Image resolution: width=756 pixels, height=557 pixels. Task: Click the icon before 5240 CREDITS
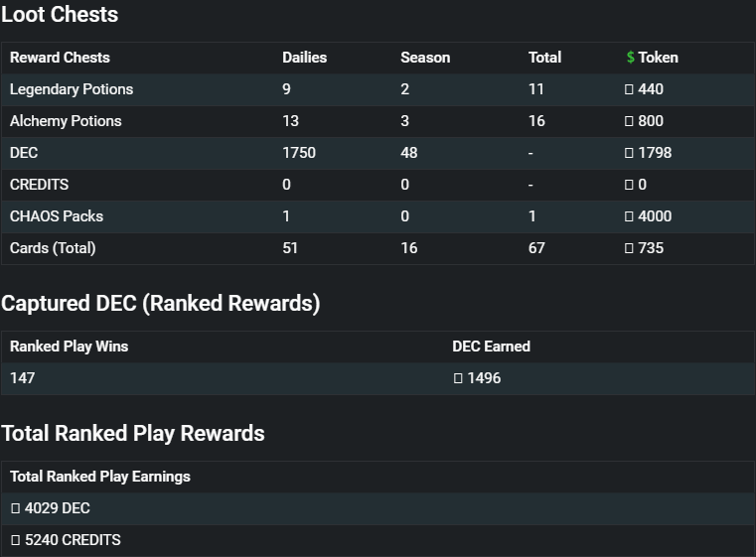pyautogui.click(x=16, y=540)
